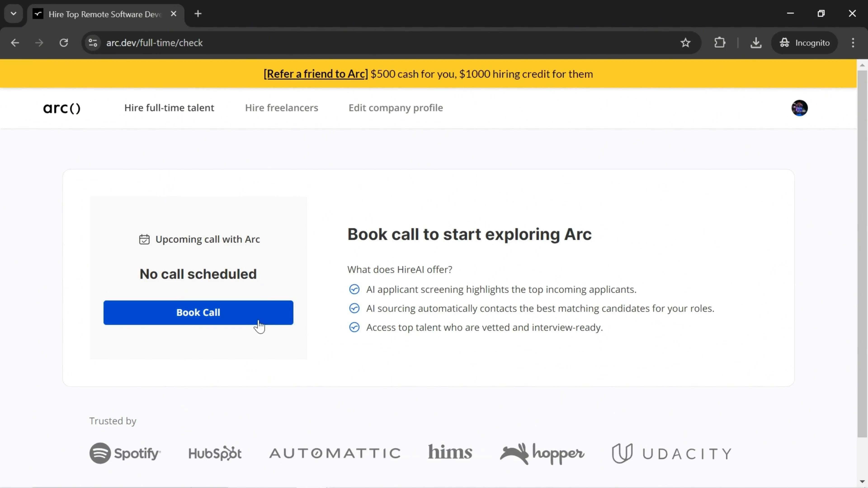Open the user profile avatar menu
The image size is (868, 488).
point(799,108)
